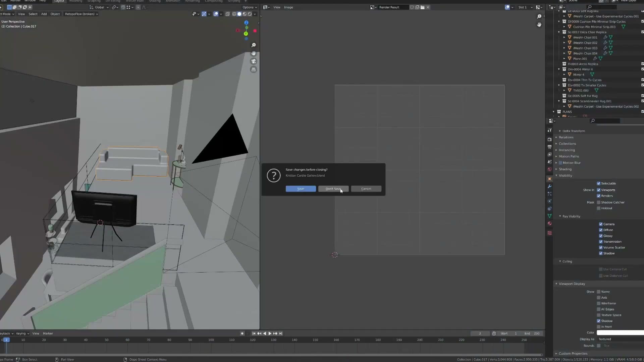This screenshot has width=644, height=362.
Task: Disable Camera ray visibility
Action: pyautogui.click(x=601, y=224)
